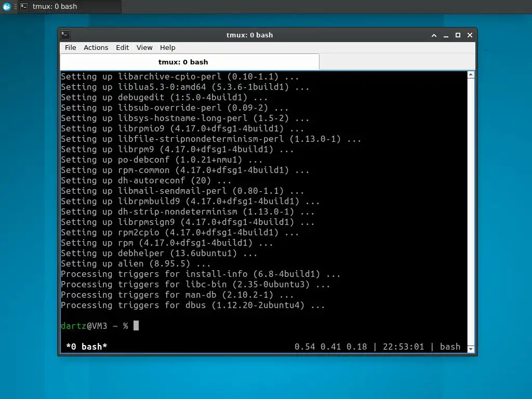
Task: Click line 'Setting up po-debconf'
Action: tap(162, 160)
